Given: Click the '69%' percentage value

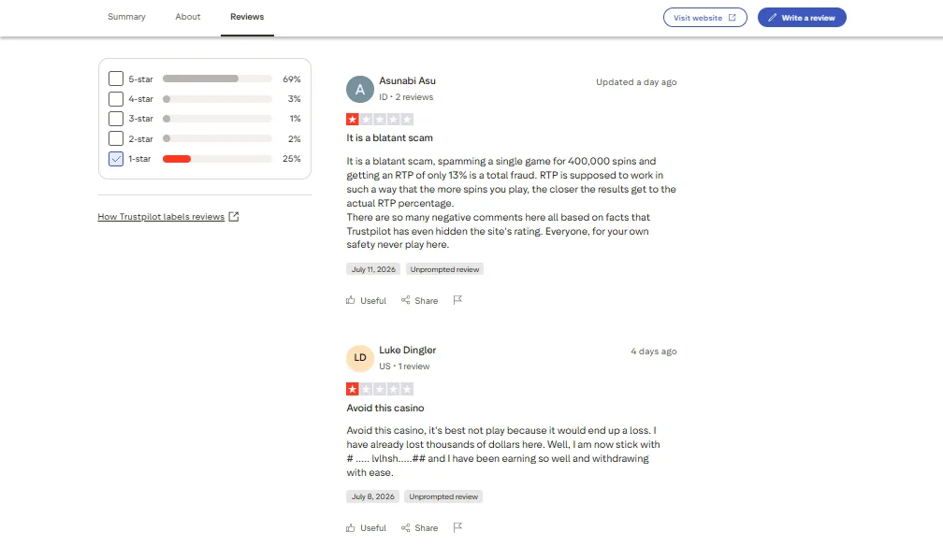Looking at the screenshot, I should pyautogui.click(x=292, y=79).
